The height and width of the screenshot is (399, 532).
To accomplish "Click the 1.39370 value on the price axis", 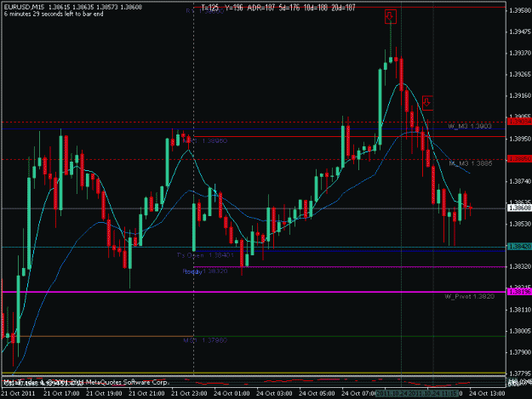I will click(520, 54).
